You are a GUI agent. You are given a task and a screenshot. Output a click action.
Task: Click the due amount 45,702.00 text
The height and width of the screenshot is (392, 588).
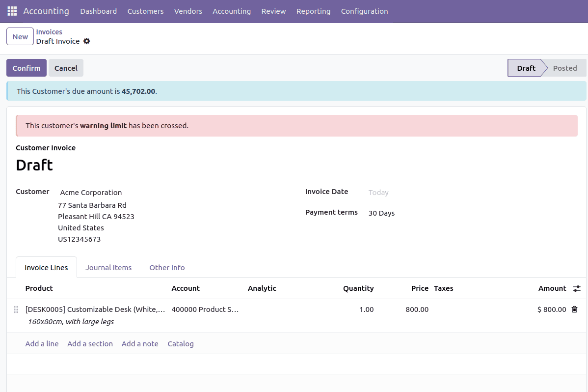coord(138,91)
